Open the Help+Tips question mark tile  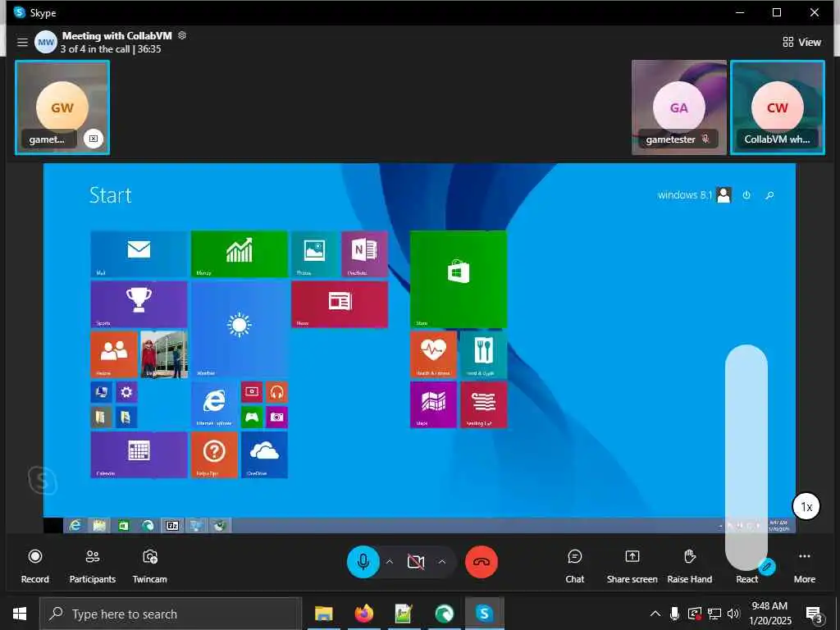[x=214, y=454]
